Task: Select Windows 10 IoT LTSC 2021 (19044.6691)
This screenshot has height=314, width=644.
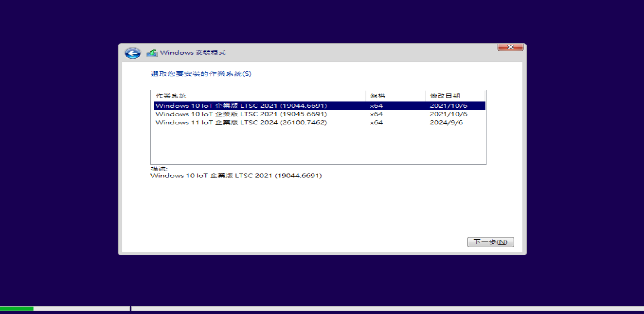Action: [x=241, y=106]
